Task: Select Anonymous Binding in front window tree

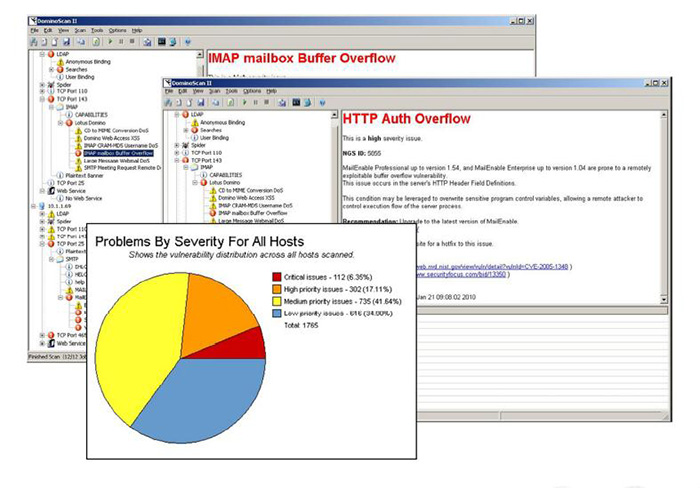Action: tap(222, 122)
